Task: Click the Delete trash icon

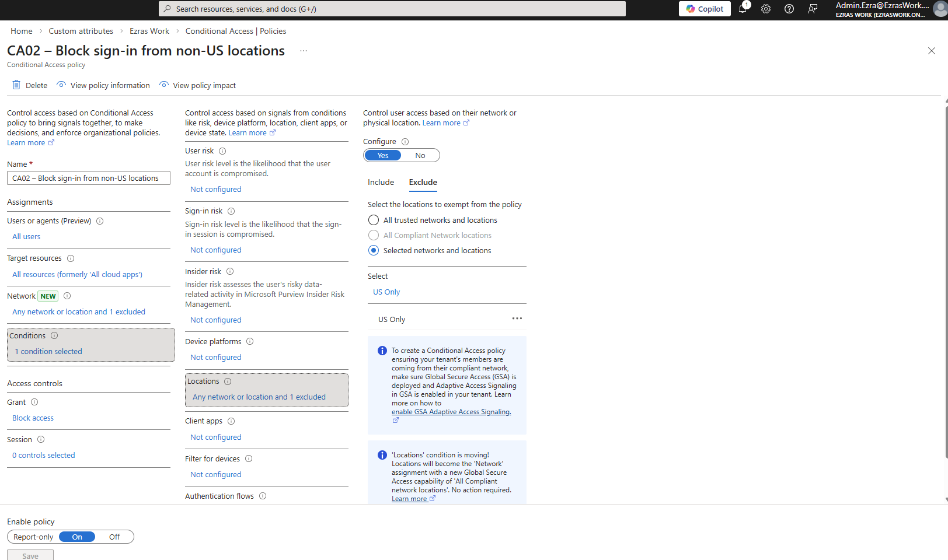Action: (x=16, y=85)
